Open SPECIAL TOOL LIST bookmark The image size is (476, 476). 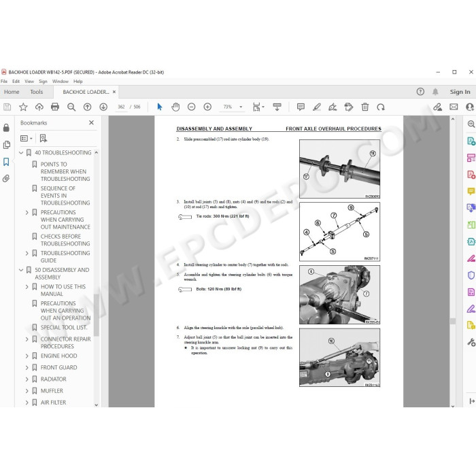(64, 328)
